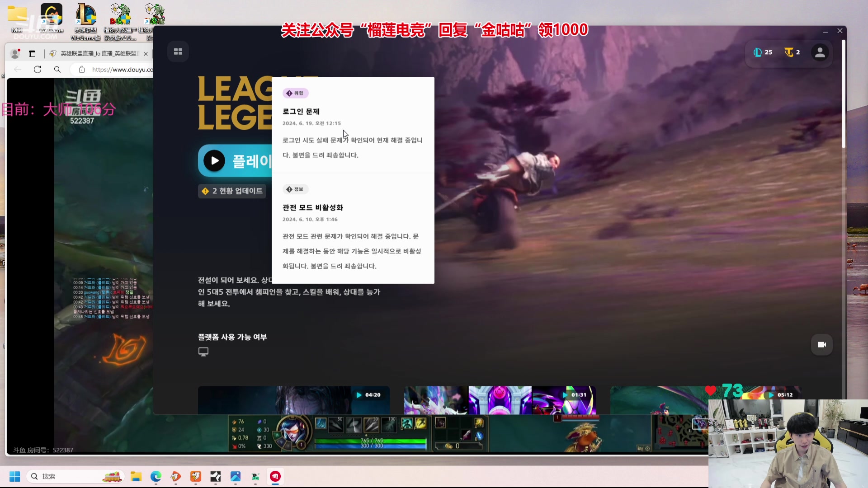Click the blue trinket ward item icon
868x488 pixels.
479,436
